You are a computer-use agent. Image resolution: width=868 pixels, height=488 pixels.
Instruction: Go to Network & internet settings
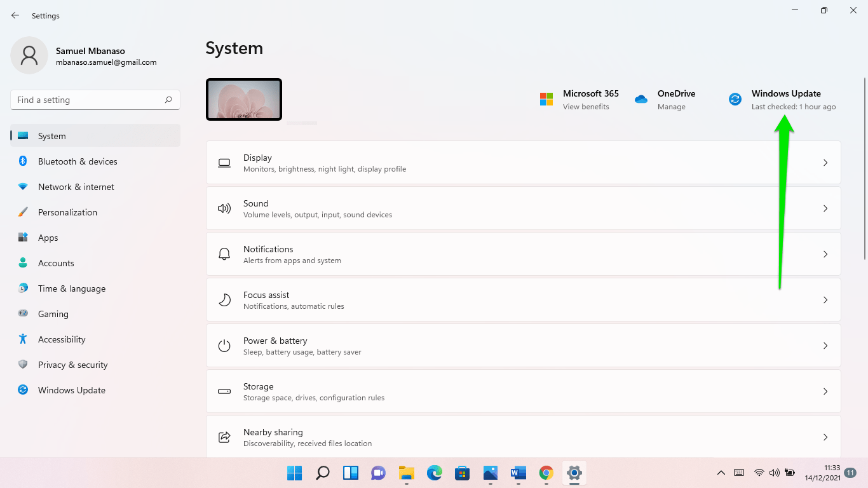click(76, 187)
